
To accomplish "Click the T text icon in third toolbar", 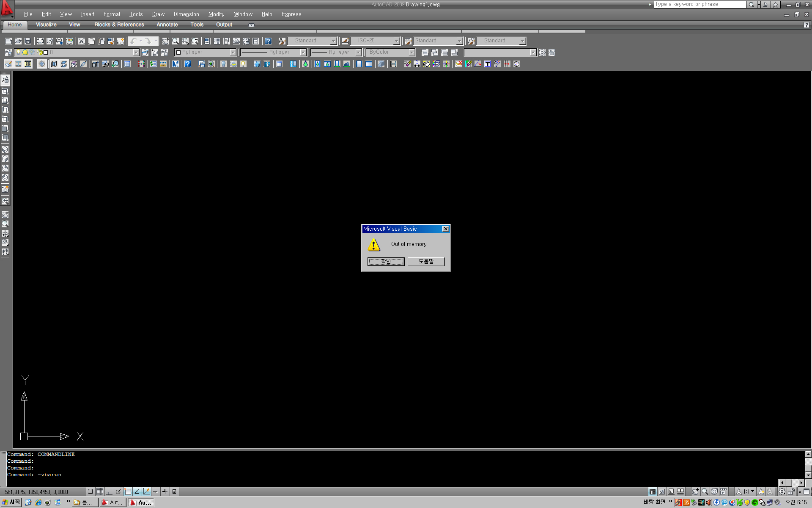I will [487, 64].
